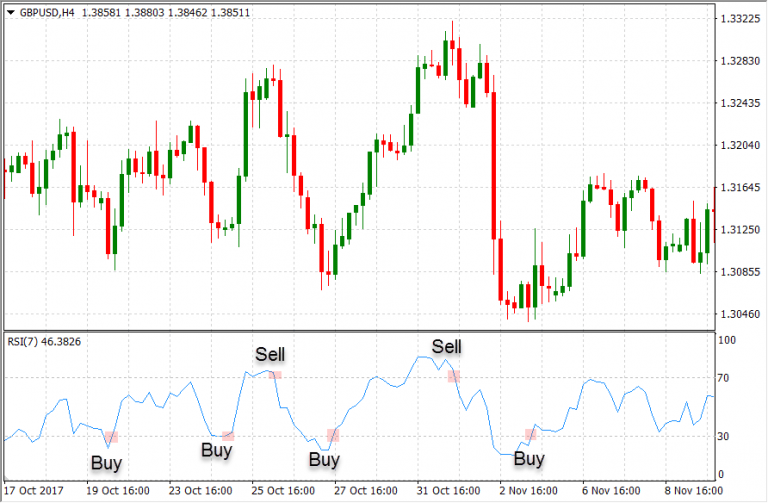The width and height of the screenshot is (768, 503).
Task: Select price level 1.30460 on the scale
Action: pyautogui.click(x=740, y=313)
